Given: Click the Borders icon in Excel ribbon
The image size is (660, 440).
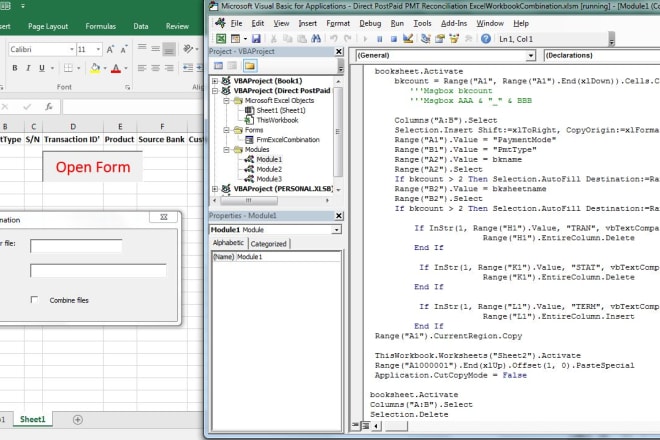Looking at the screenshot, I should pyautogui.click(x=68, y=68).
